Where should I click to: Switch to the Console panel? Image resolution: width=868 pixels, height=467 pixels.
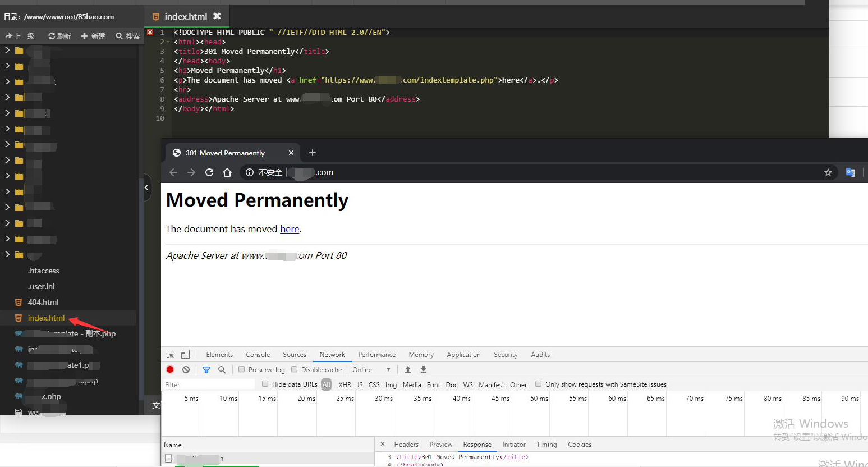pyautogui.click(x=258, y=355)
